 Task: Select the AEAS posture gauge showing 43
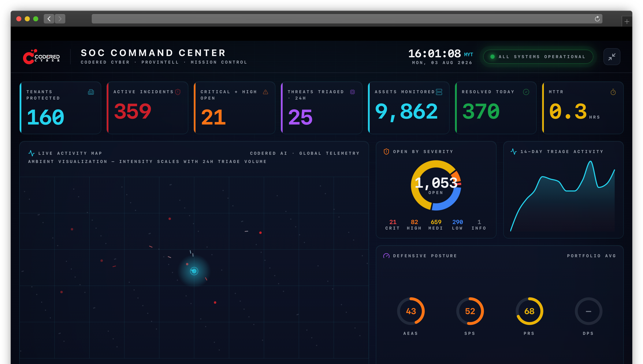(411, 311)
